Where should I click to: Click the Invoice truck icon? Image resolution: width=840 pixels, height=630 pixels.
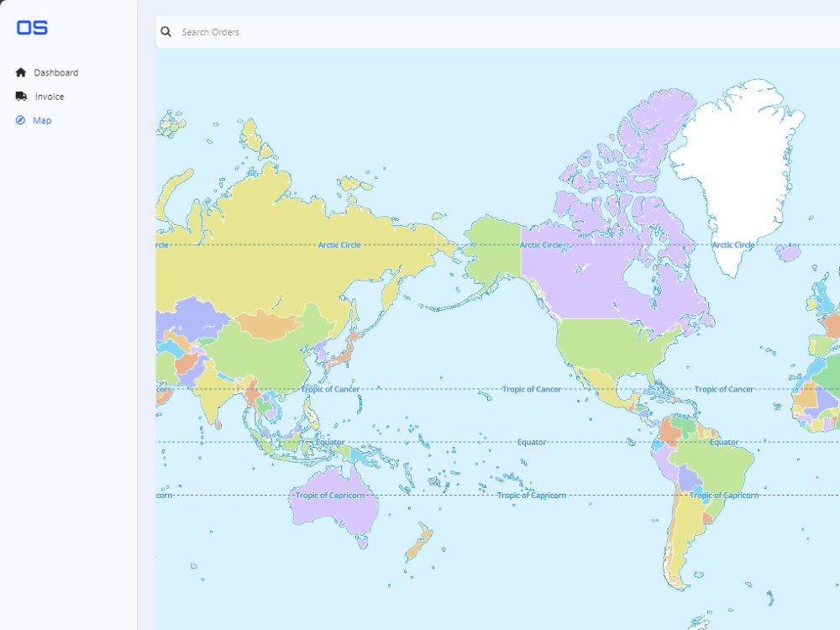[22, 97]
